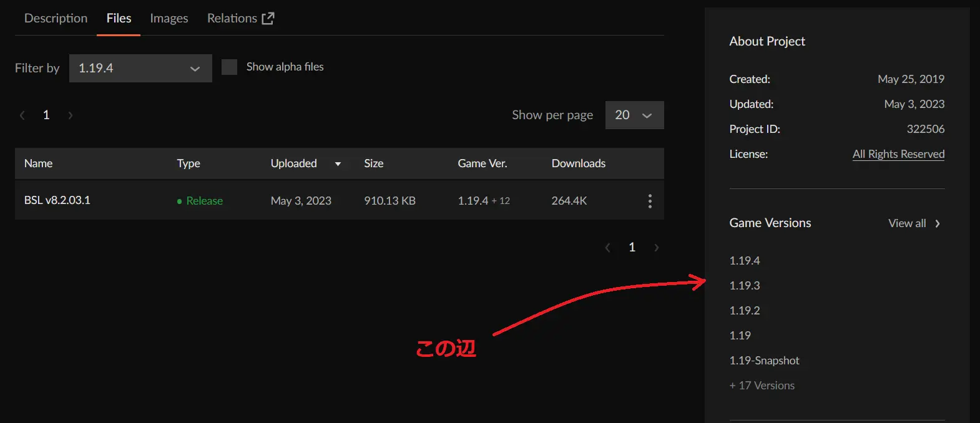This screenshot has height=423, width=980.
Task: Expand the + 17 Versions list
Action: tap(762, 386)
